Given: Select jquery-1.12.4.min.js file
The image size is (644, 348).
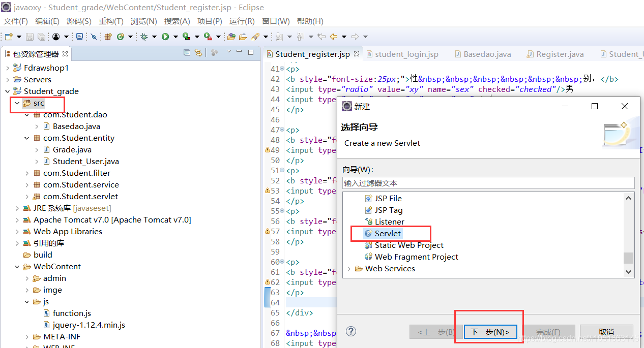Looking at the screenshot, I should pos(89,325).
